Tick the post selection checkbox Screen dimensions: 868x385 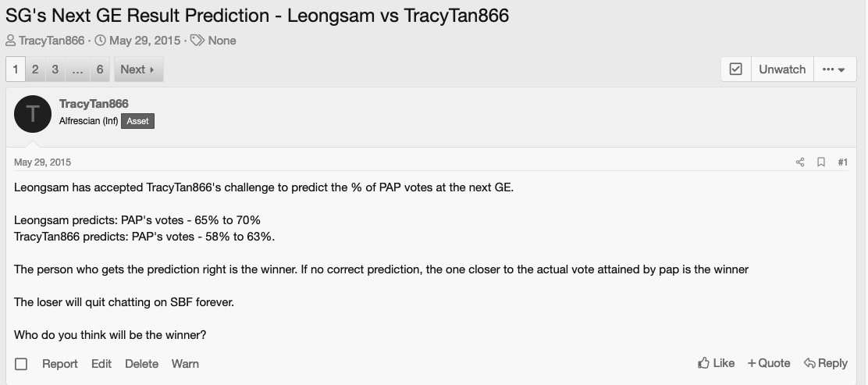coord(21,364)
